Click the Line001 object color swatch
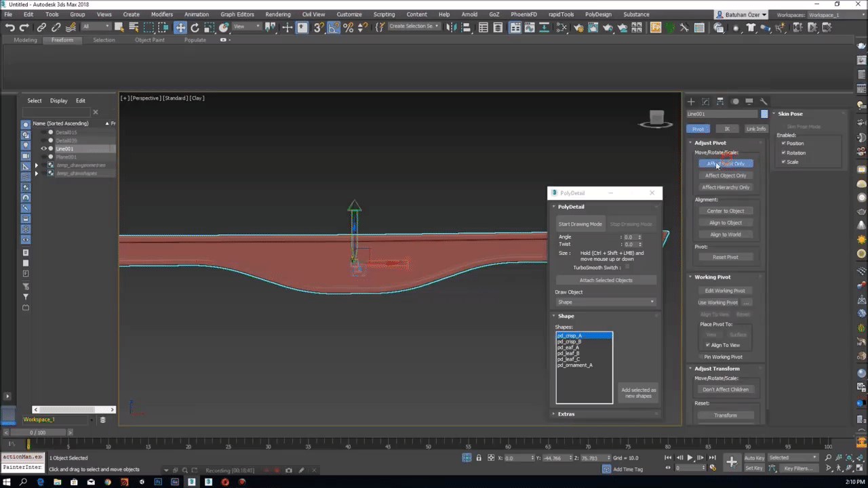This screenshot has height=488, width=868. [764, 114]
